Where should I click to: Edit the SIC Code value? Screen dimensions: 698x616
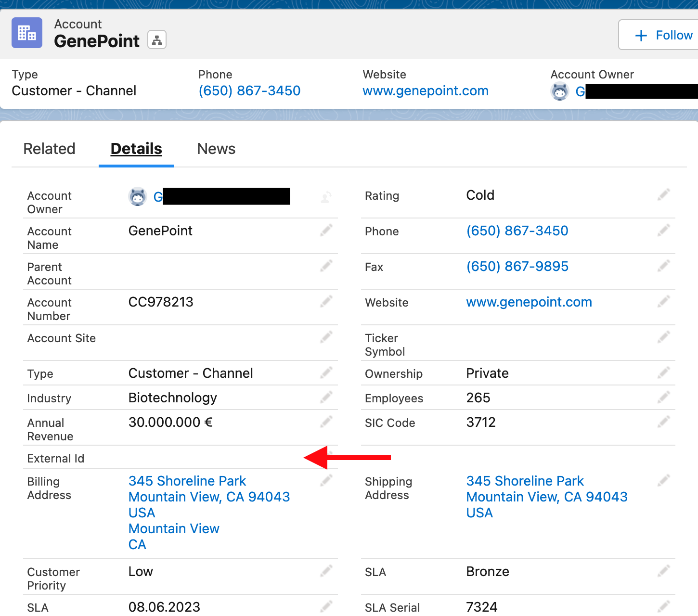tap(663, 422)
